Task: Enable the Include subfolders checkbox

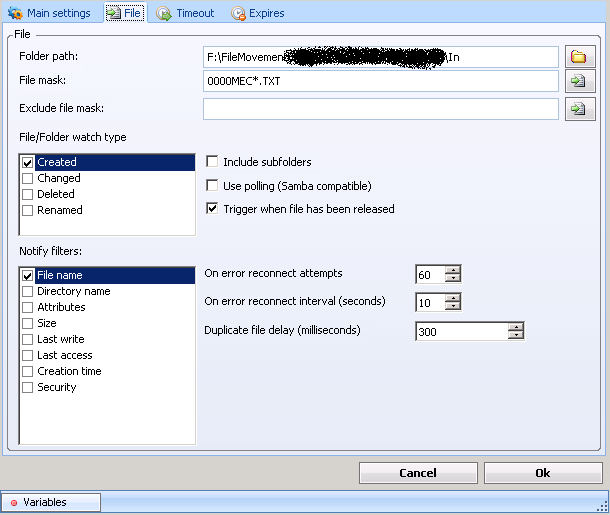Action: [212, 162]
